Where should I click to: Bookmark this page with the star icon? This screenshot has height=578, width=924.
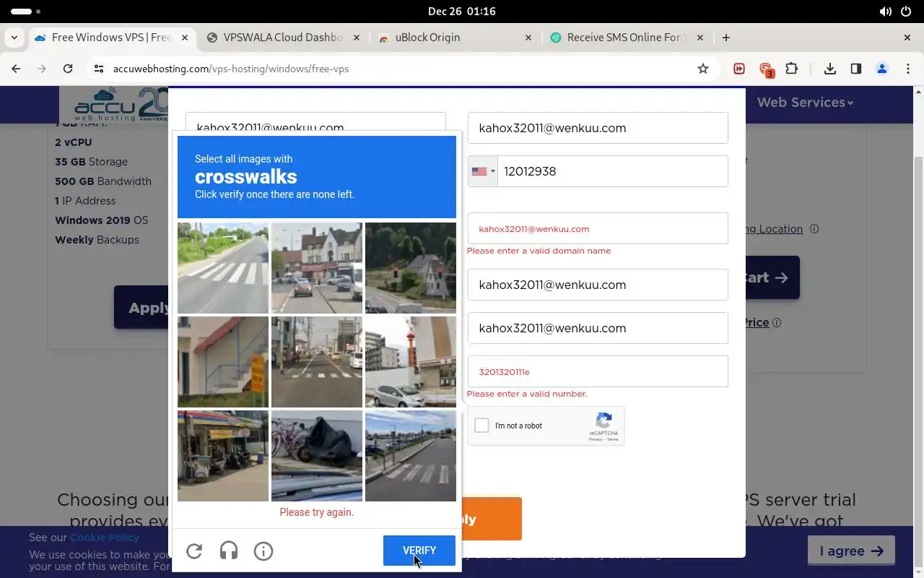coord(703,69)
